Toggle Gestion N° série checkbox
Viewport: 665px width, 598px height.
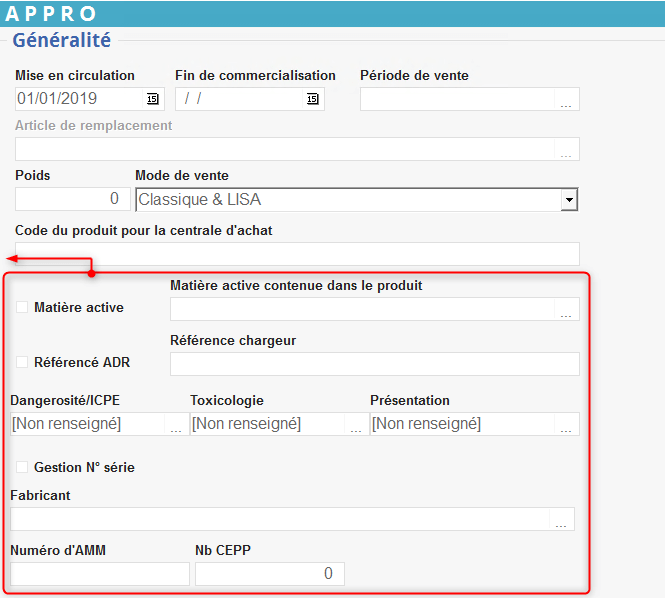pyautogui.click(x=22, y=467)
